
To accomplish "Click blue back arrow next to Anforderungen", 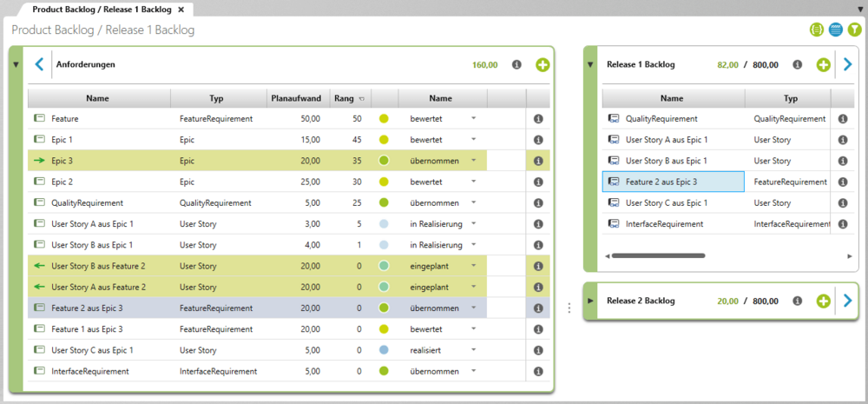I will (39, 64).
